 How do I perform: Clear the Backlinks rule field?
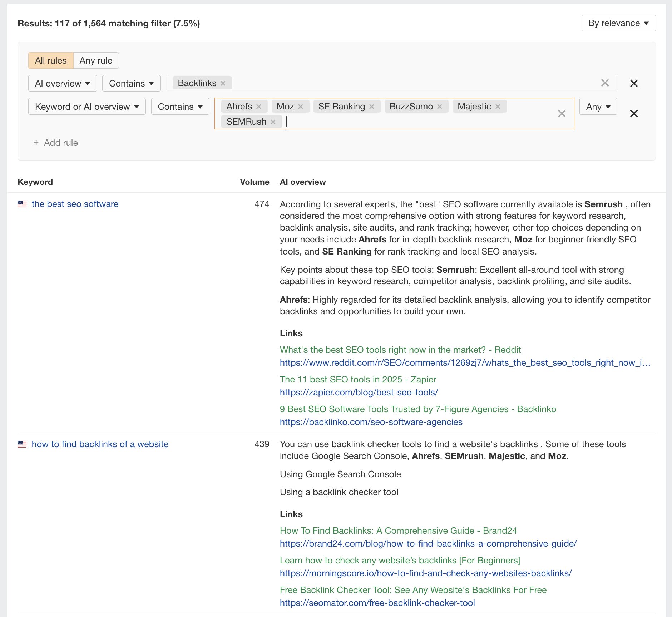[605, 83]
